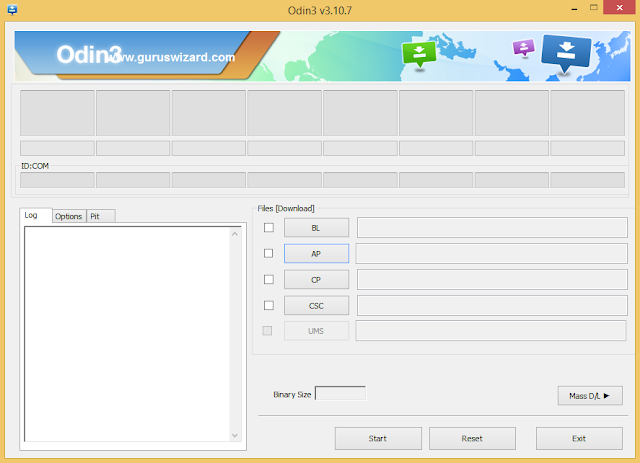The height and width of the screenshot is (463, 640).
Task: Close the Odin3 window
Action: tap(620, 7)
